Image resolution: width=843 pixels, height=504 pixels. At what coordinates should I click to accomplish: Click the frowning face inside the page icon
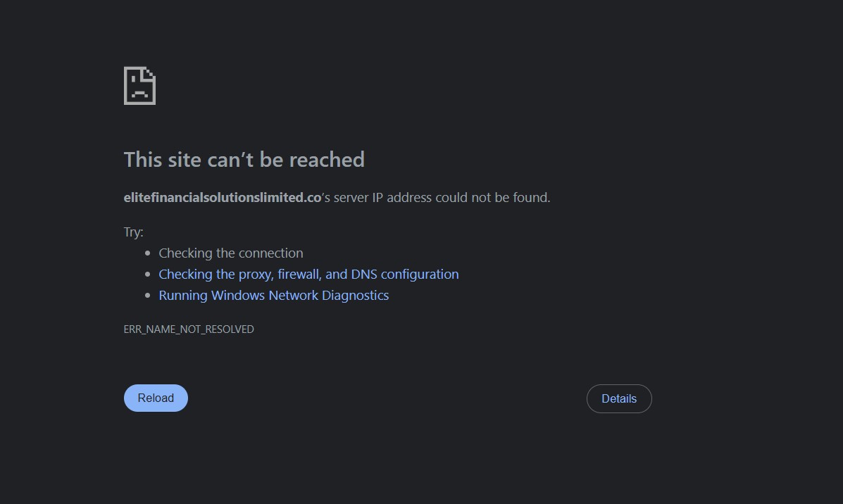click(139, 90)
